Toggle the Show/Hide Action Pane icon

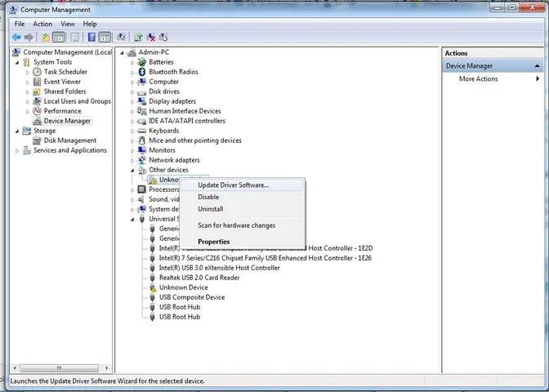105,37
